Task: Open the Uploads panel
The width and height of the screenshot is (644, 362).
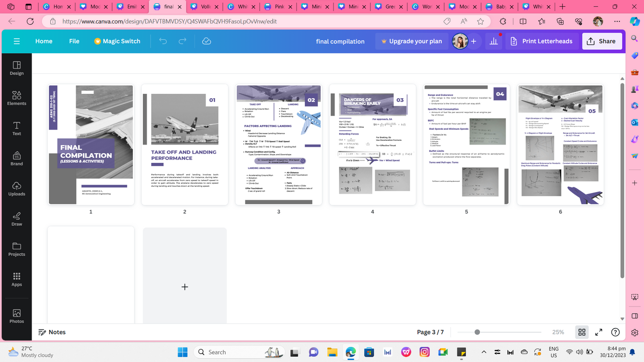Action: coord(16,189)
